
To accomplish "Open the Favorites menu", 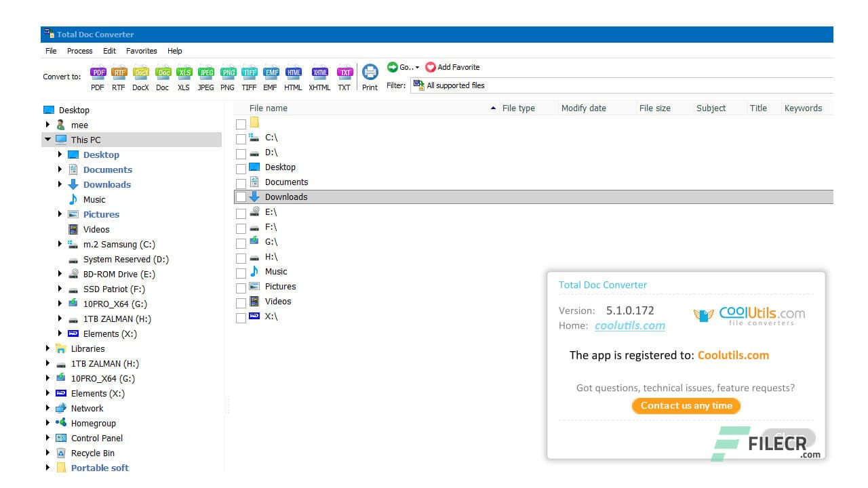I will (141, 50).
